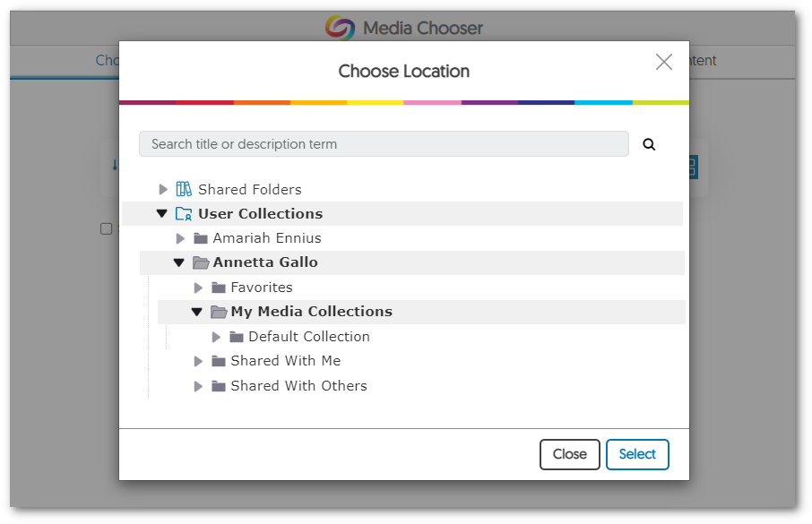Image resolution: width=812 pixels, height=524 pixels.
Task: Click the Default Collection folder icon
Action: click(237, 336)
